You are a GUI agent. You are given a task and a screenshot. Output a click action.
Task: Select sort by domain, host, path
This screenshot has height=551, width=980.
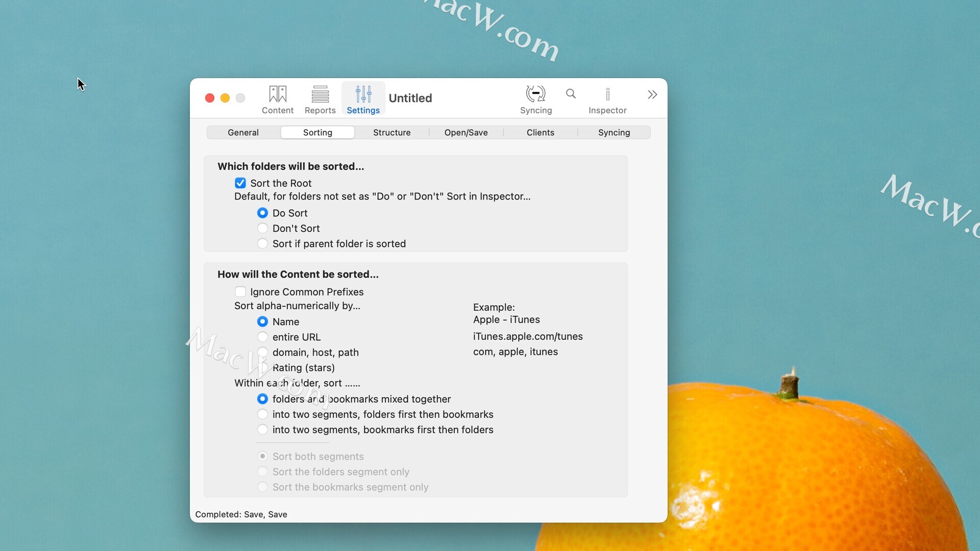coord(262,352)
